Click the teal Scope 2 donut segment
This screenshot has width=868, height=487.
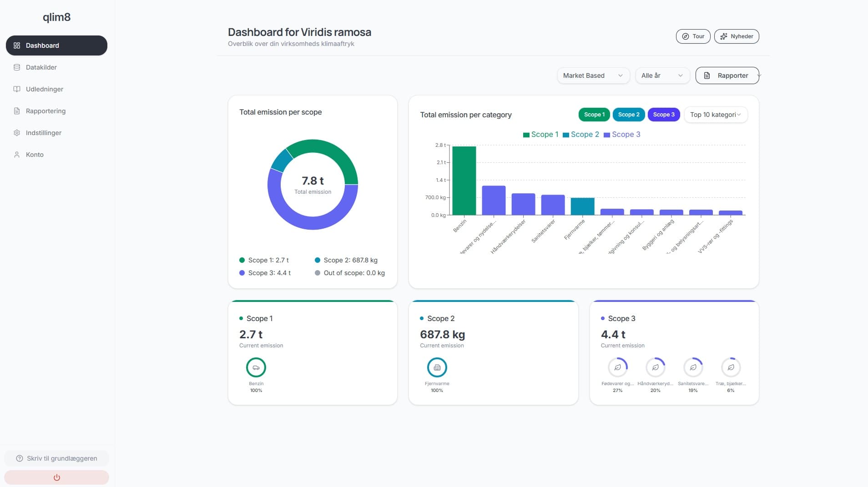click(x=282, y=160)
